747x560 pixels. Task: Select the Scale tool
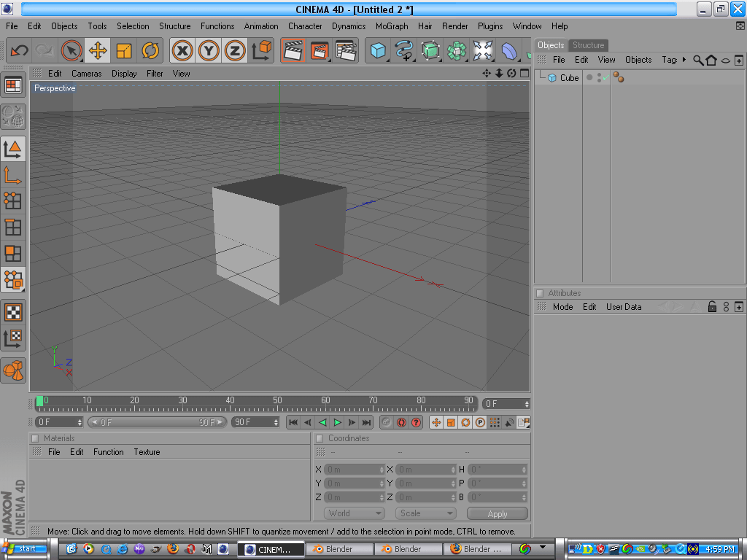123,50
